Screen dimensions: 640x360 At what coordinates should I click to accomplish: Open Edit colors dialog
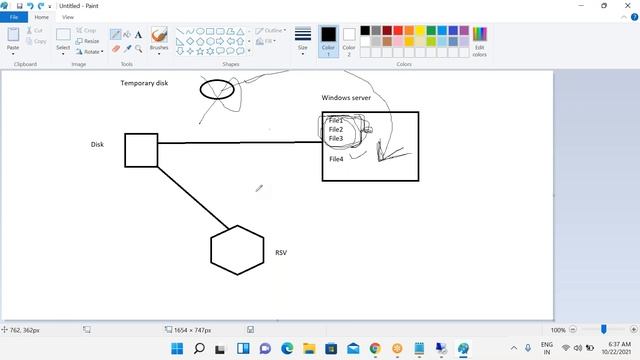480,41
